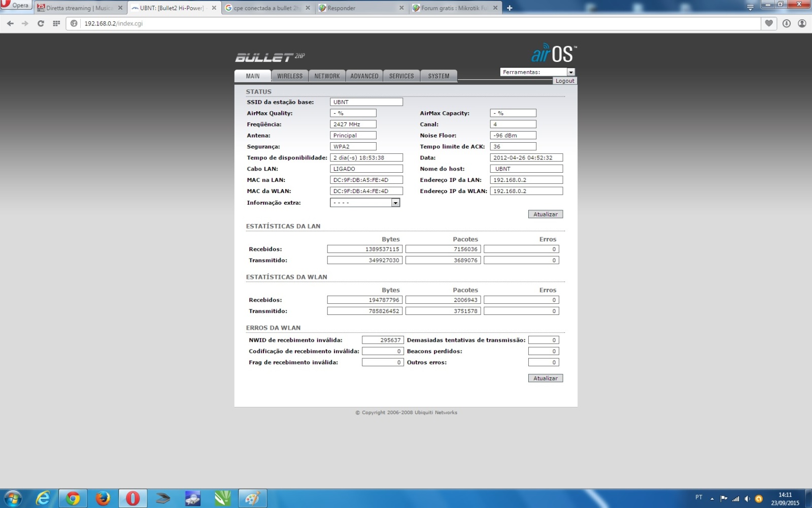The image size is (812, 508).
Task: Open the downloads icon in Opera toolbar
Action: tap(787, 23)
